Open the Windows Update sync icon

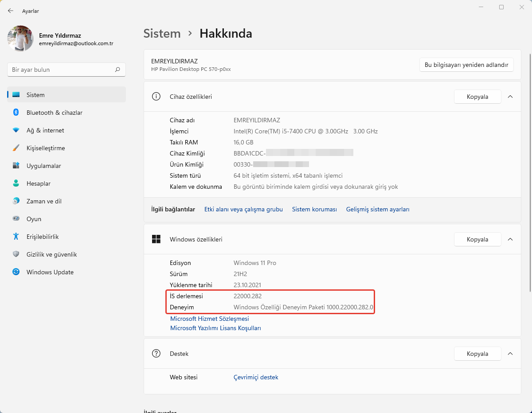(16, 272)
